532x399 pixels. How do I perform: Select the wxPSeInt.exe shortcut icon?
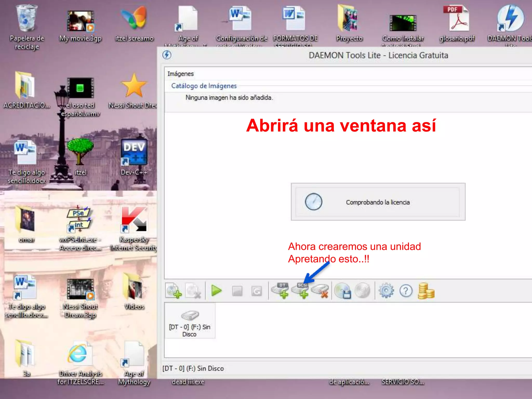click(80, 229)
